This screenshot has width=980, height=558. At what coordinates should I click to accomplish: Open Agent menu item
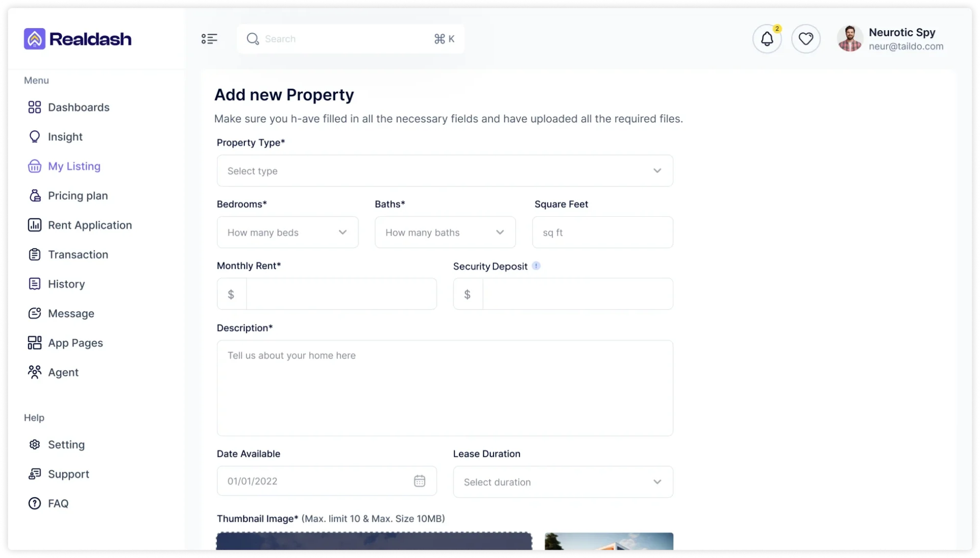(54, 372)
